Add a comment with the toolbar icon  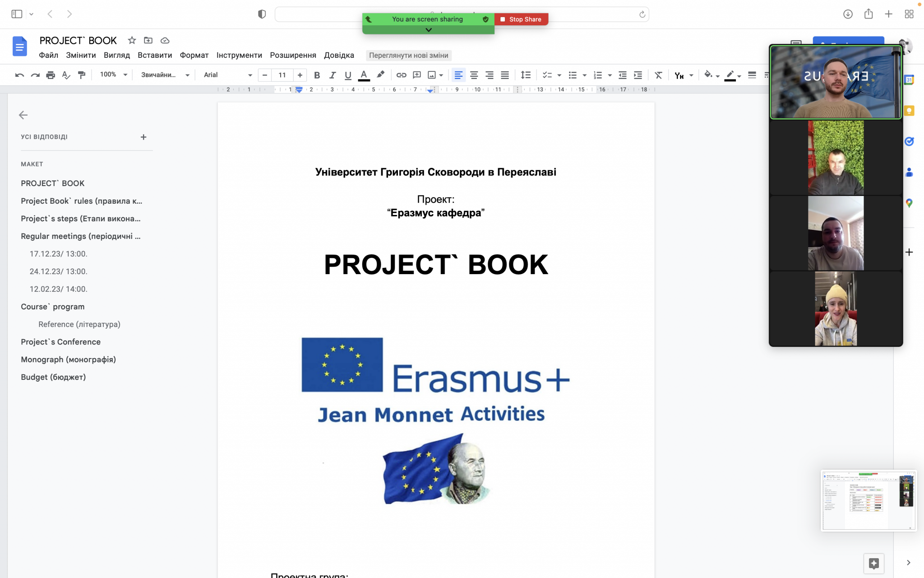coord(417,75)
